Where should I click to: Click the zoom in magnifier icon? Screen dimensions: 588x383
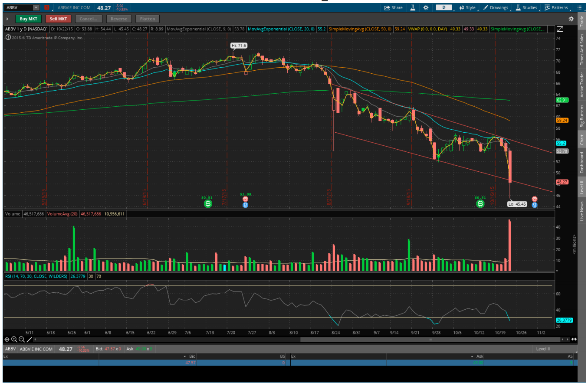[14, 339]
